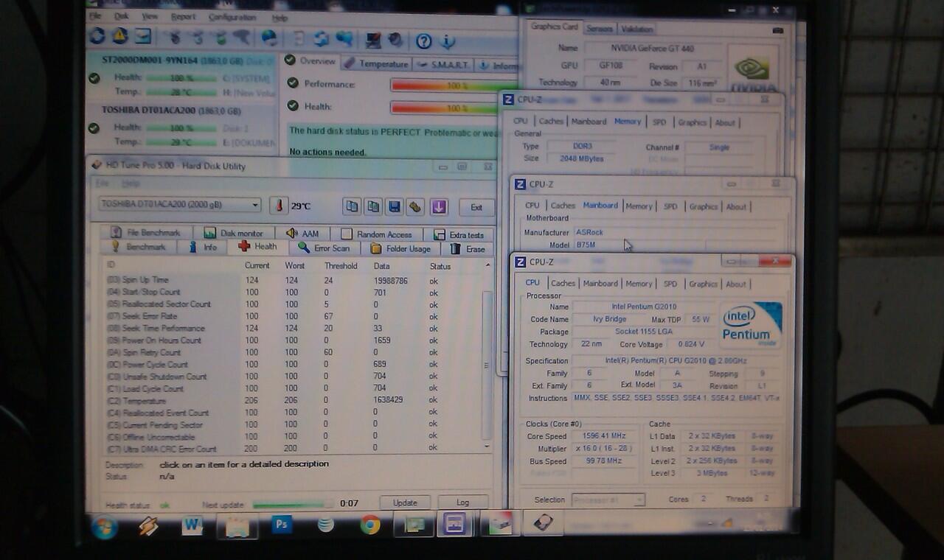
Task: Select the Power On Hours Count row
Action: click(x=295, y=340)
